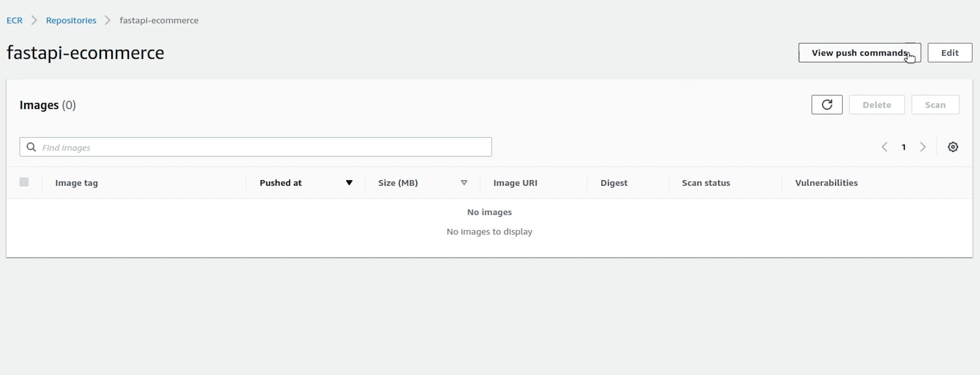The image size is (980, 375).
Task: Toggle the select all images checkbox
Action: (24, 182)
